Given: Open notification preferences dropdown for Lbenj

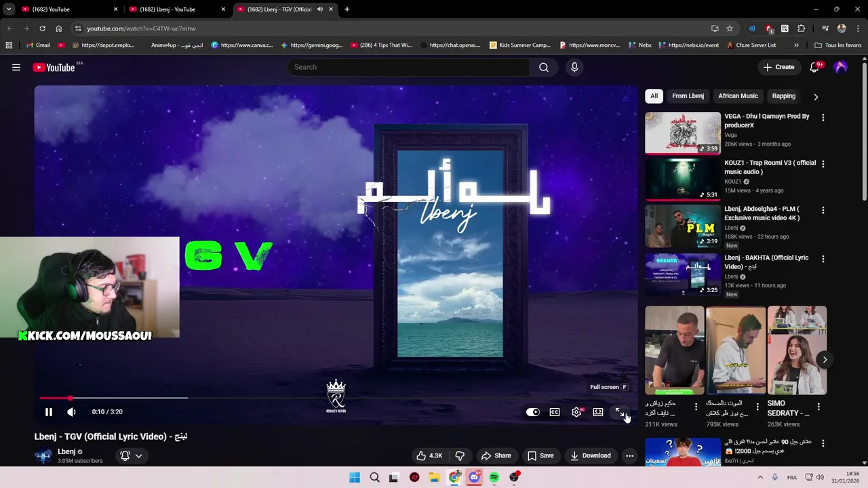Looking at the screenshot, I should (132, 455).
